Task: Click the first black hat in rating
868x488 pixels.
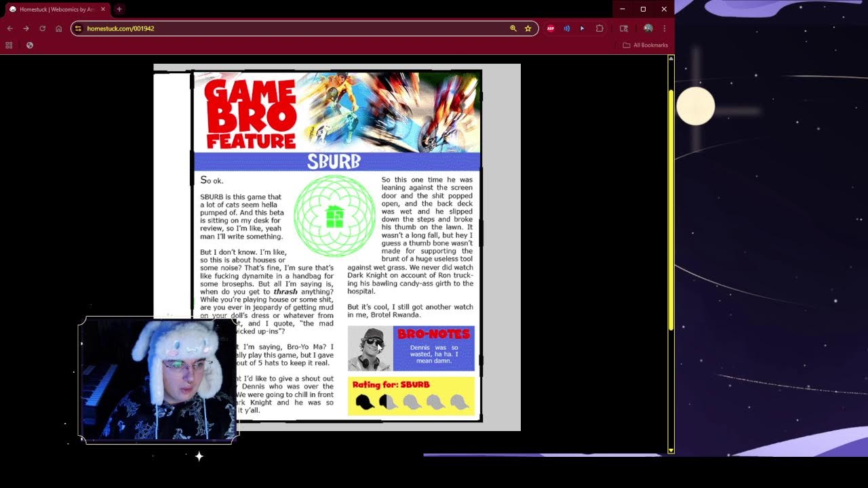Action: point(365,402)
